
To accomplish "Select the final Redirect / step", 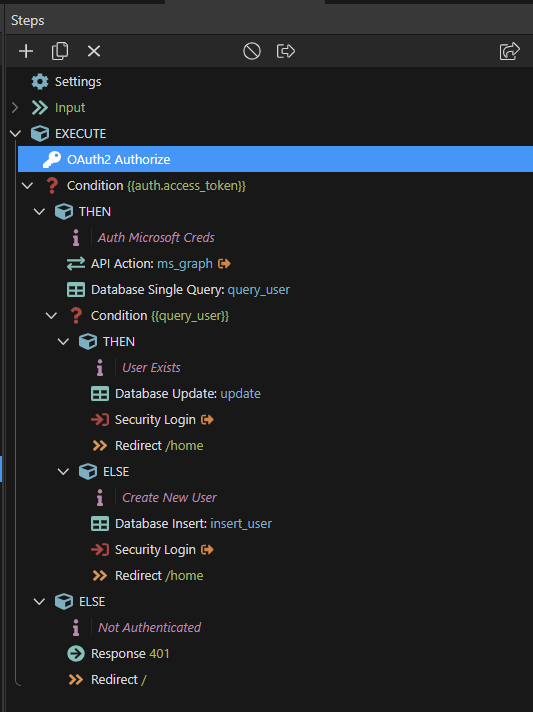I will 107,679.
